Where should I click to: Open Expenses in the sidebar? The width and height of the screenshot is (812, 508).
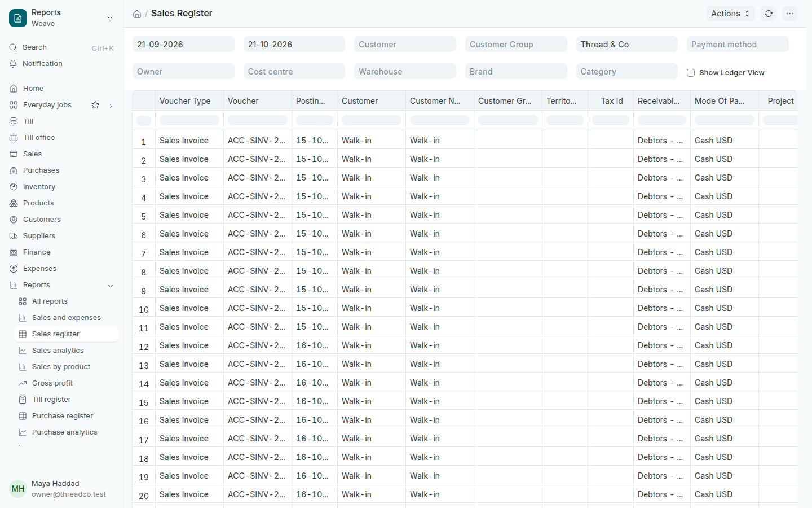click(x=61, y=269)
